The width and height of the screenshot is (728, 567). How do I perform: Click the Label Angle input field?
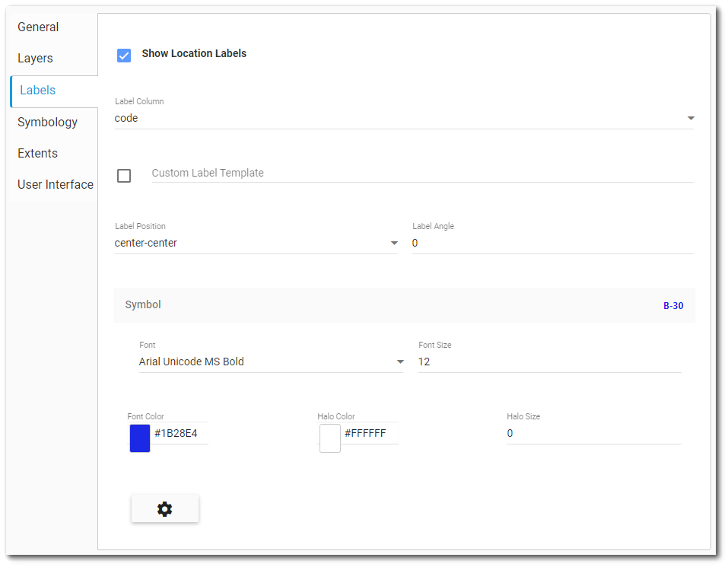pos(552,243)
